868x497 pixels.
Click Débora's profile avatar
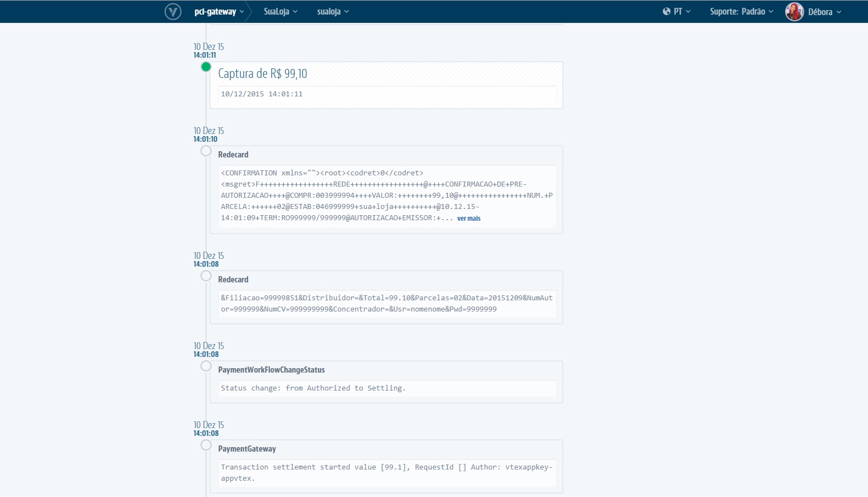pyautogui.click(x=794, y=11)
